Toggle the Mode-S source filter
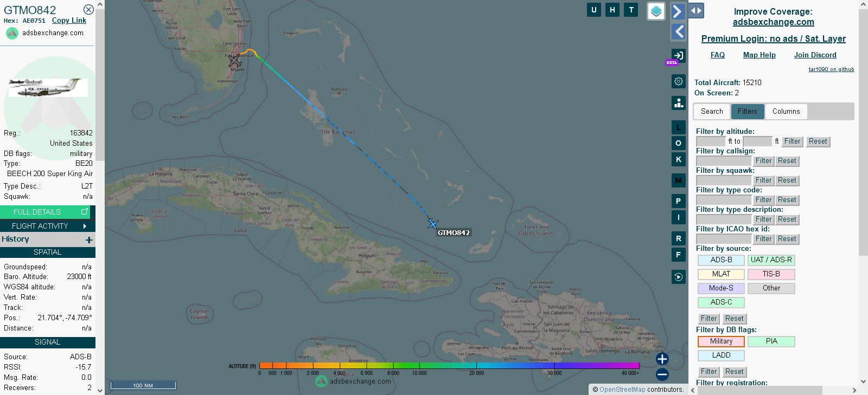The height and width of the screenshot is (395, 868). coord(721,288)
